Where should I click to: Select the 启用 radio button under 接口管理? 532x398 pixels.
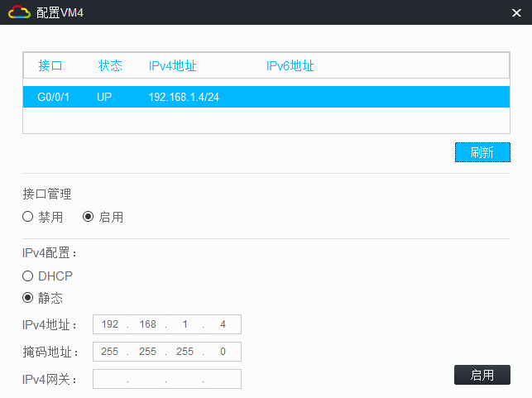tap(103, 217)
